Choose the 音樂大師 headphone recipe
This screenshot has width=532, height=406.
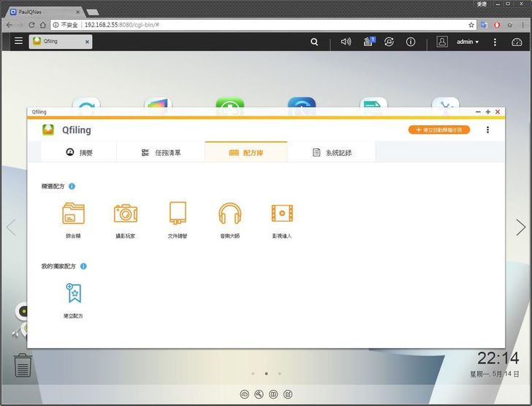[x=229, y=214]
